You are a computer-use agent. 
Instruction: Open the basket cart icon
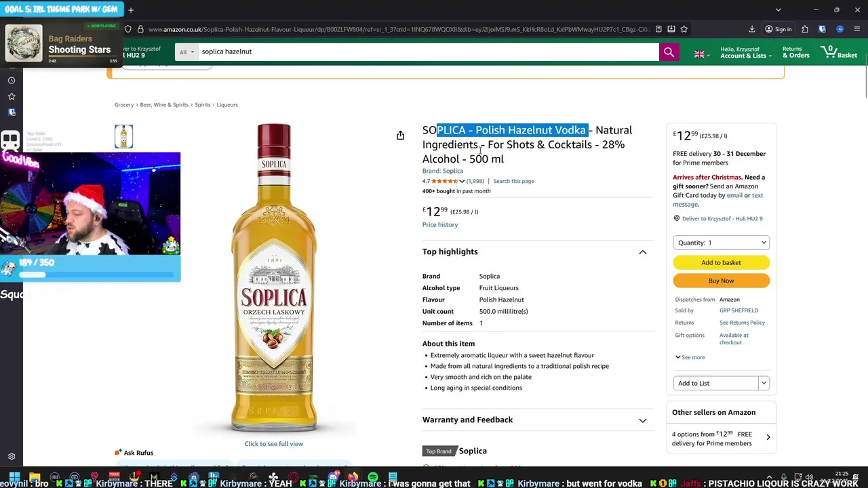click(839, 52)
